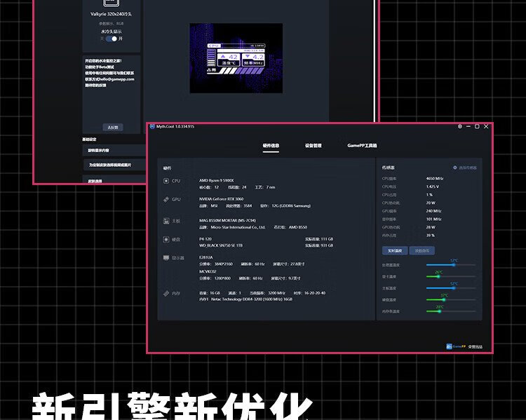Open the 选择传感器 sensor selector
The height and width of the screenshot is (420, 526).
tap(465, 168)
